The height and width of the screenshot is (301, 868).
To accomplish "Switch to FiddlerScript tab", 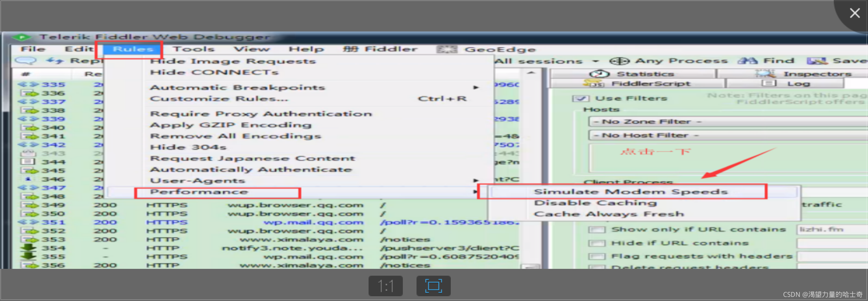I will (637, 83).
